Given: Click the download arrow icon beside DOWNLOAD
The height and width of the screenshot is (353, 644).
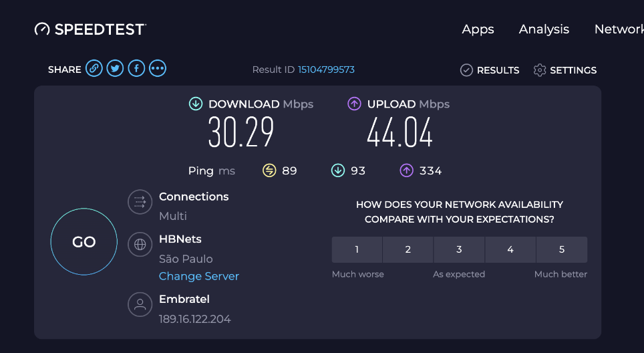Looking at the screenshot, I should (x=196, y=104).
